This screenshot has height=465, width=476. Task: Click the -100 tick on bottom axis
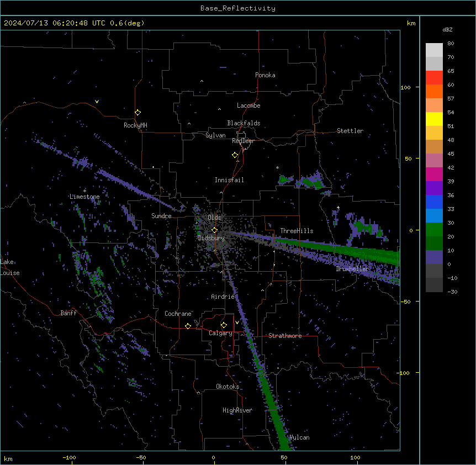[x=69, y=457]
